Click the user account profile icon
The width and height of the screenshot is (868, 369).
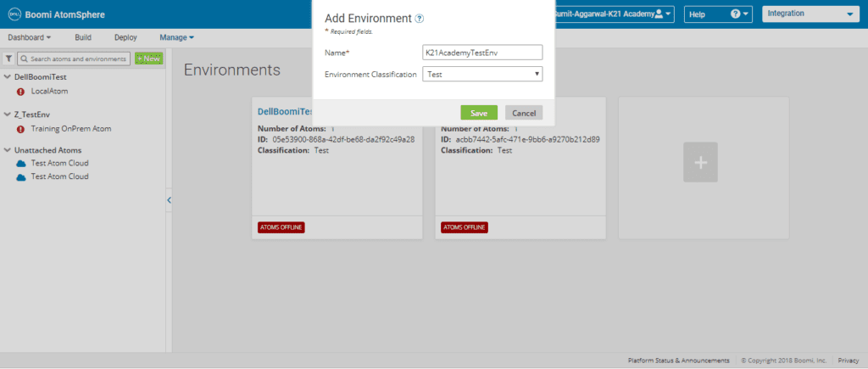point(659,14)
